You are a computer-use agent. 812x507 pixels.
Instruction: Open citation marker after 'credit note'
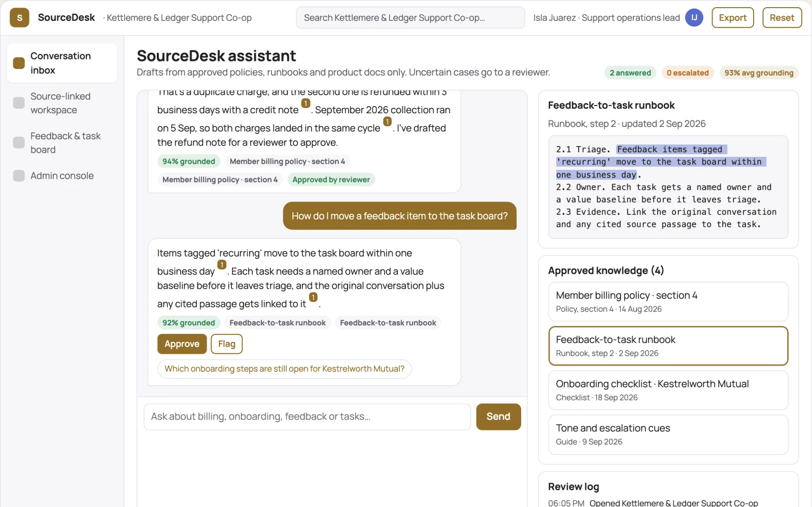coord(306,104)
